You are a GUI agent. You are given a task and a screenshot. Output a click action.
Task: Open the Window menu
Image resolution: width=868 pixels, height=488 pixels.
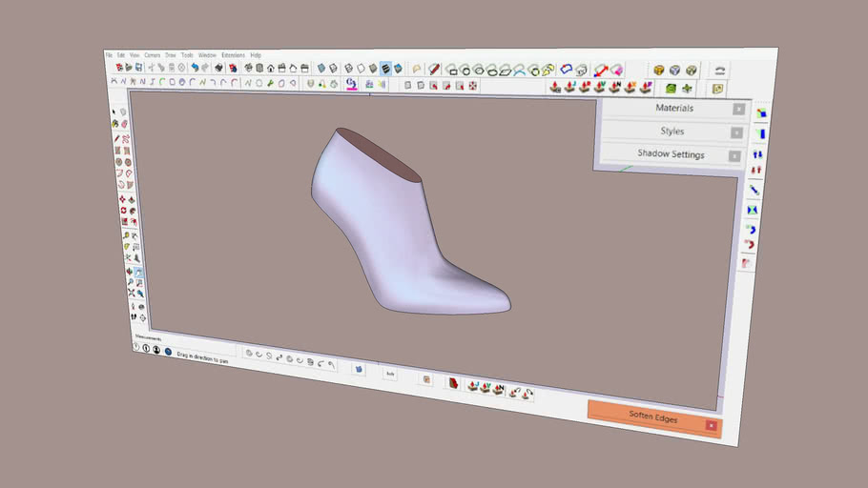207,55
